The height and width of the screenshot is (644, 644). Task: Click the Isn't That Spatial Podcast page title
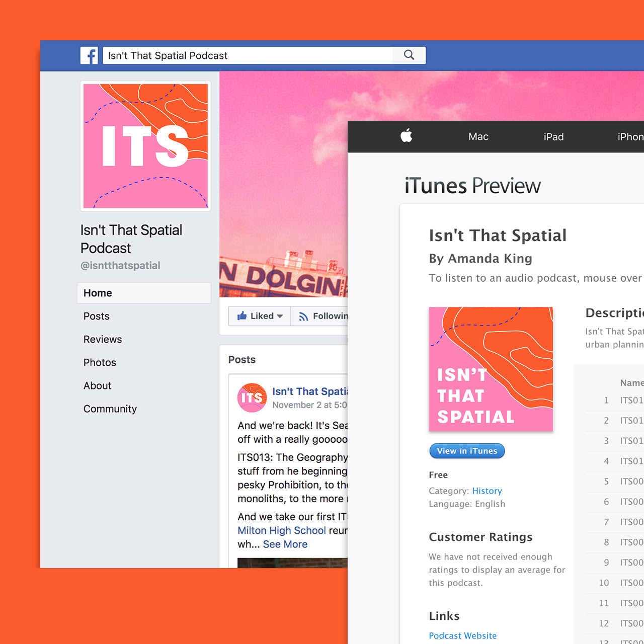pos(131,239)
